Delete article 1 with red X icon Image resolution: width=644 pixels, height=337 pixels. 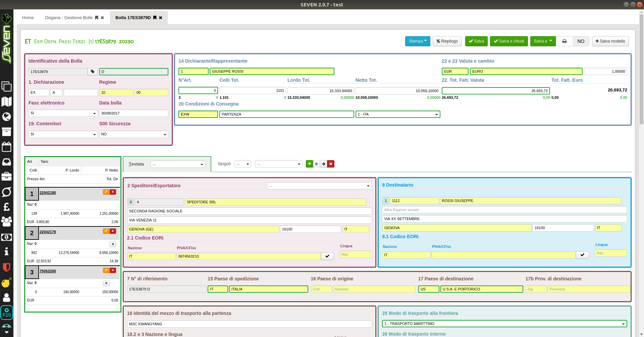pyautogui.click(x=113, y=192)
